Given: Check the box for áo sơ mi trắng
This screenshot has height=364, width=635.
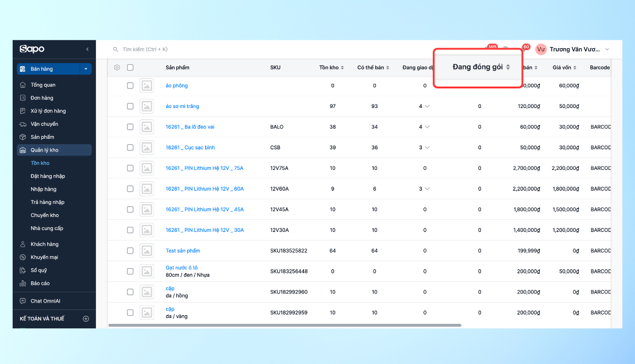Looking at the screenshot, I should [130, 106].
